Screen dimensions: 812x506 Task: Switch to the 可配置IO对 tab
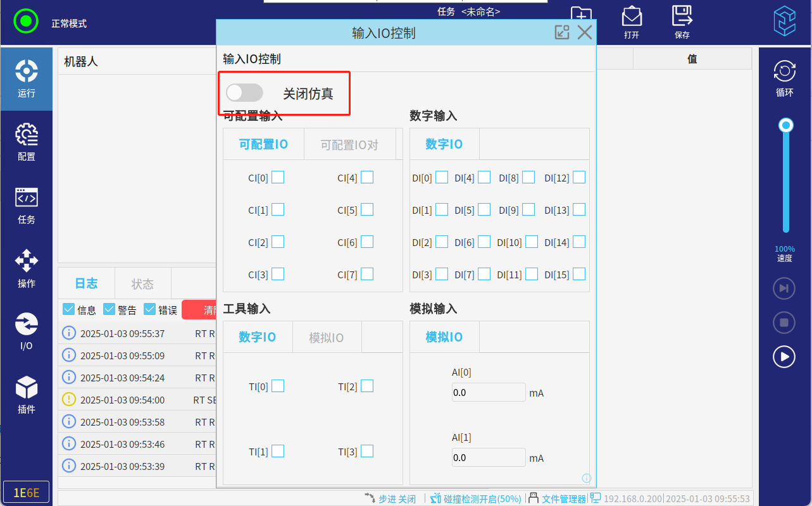click(x=349, y=145)
